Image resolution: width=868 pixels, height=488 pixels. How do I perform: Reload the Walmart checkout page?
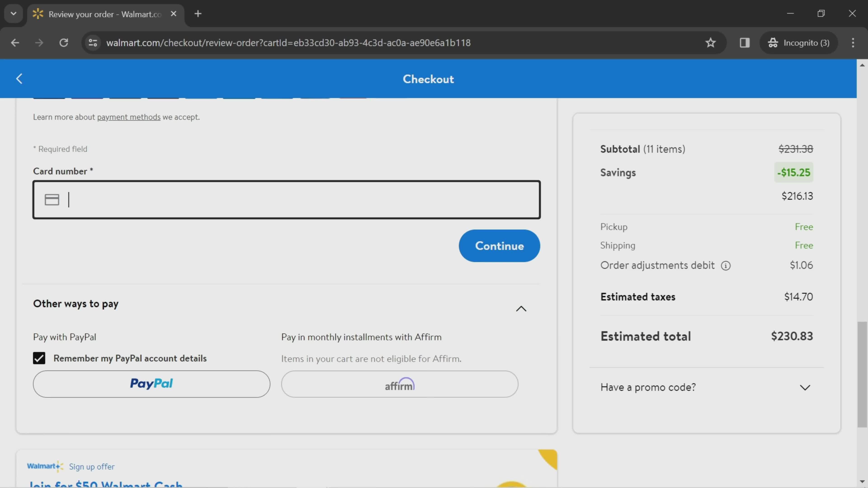[64, 43]
